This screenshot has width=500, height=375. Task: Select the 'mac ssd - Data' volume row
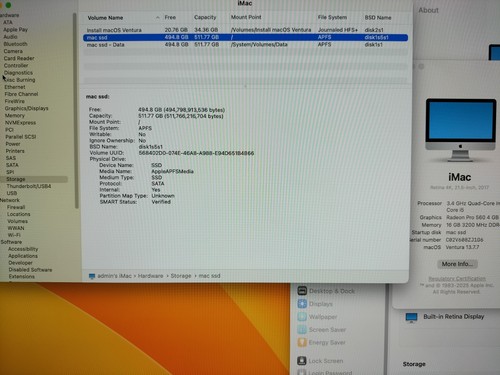245,45
